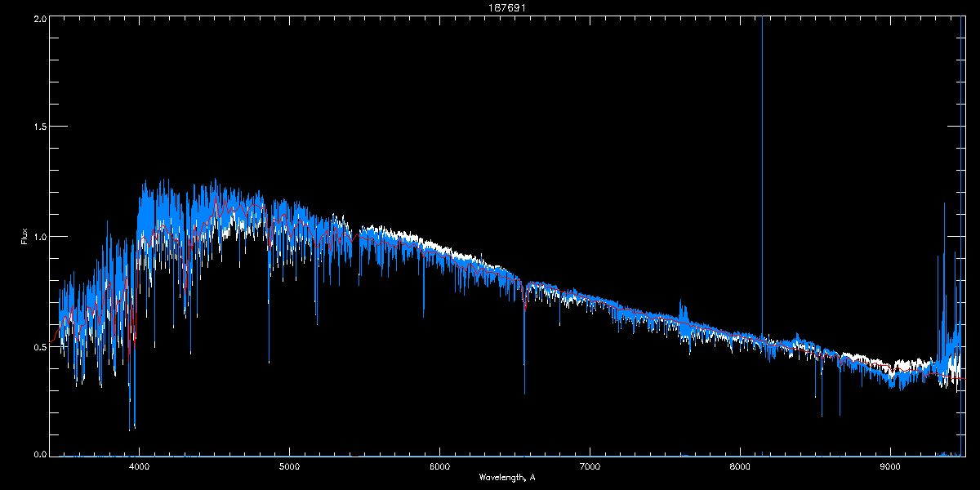
Task: Pick the tallest blue spike past 9300
Action: click(944, 212)
